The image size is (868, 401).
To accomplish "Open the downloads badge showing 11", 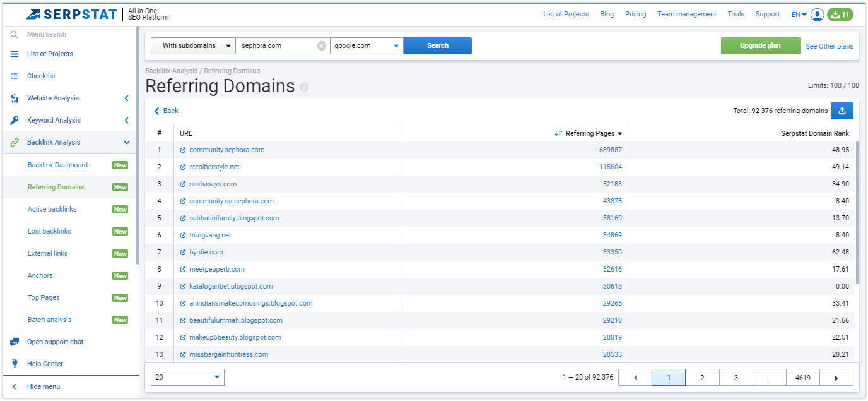I will point(840,15).
